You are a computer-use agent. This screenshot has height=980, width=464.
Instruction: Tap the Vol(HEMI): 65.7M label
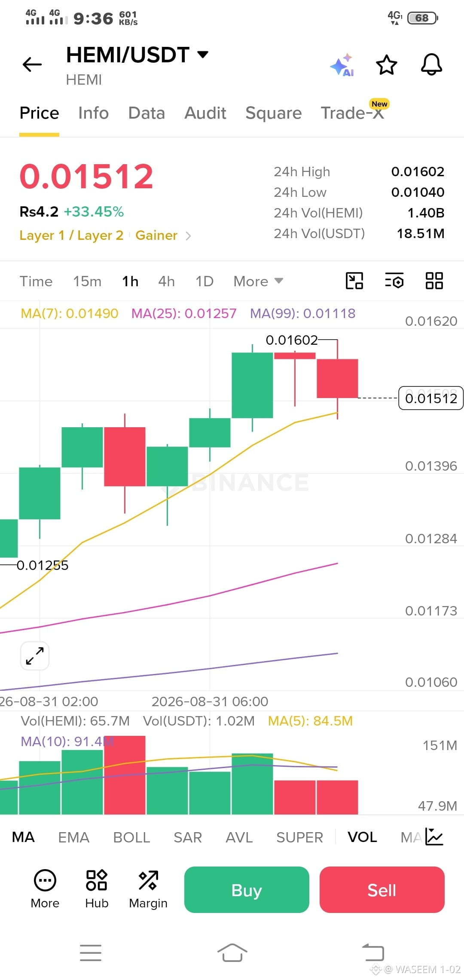click(x=75, y=721)
